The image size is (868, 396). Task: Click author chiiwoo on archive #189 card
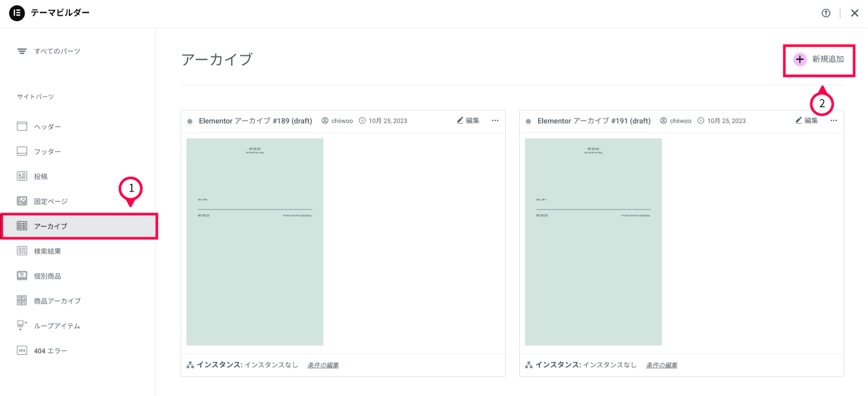pos(342,121)
